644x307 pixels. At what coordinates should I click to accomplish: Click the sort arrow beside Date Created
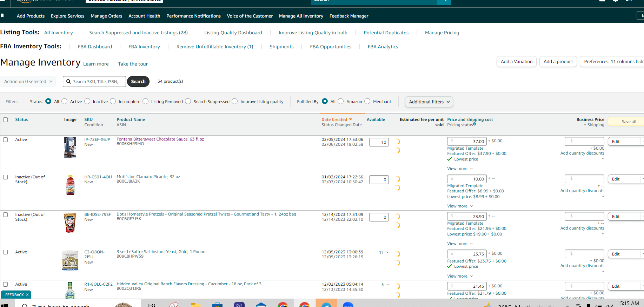350,120
